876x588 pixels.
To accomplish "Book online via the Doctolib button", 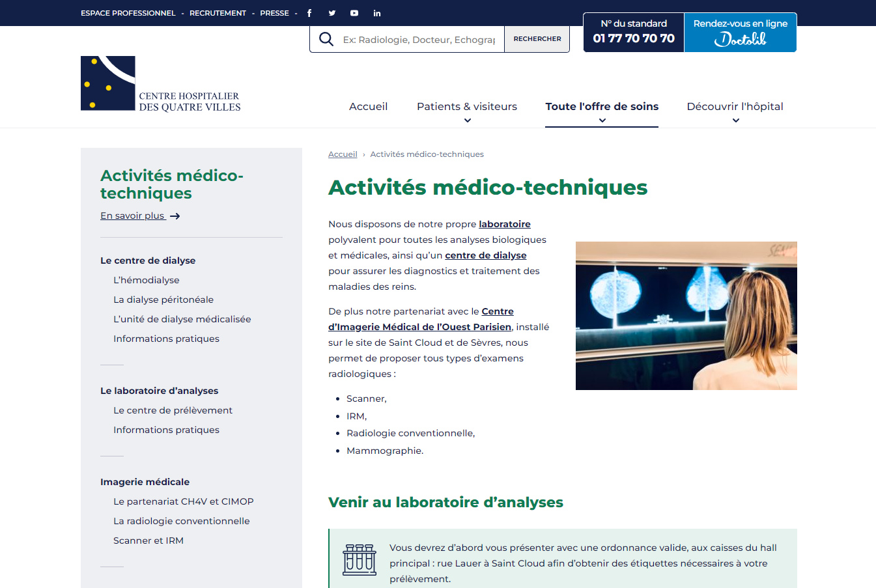I will pyautogui.click(x=741, y=33).
